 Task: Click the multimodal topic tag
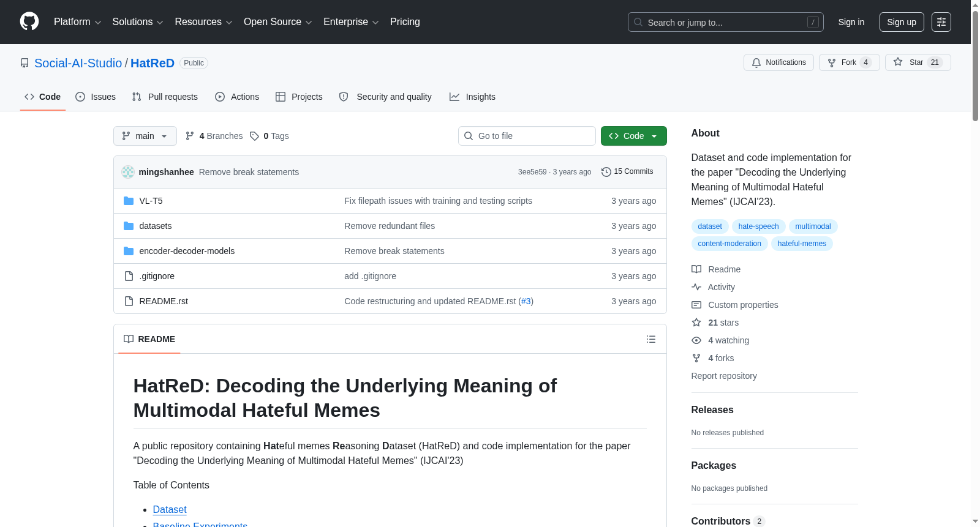[x=813, y=226]
